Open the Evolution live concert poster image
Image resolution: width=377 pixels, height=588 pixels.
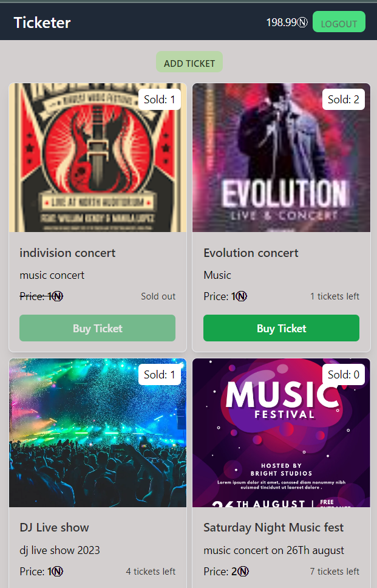(x=281, y=157)
